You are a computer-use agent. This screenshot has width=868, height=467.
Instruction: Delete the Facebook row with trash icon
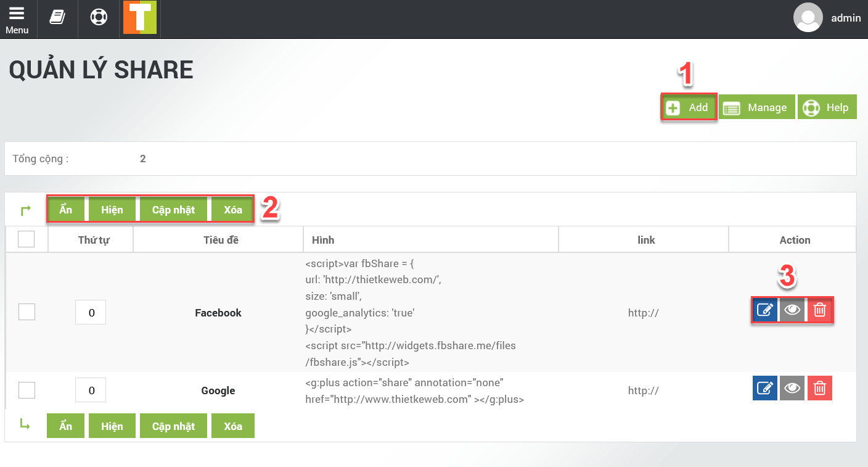click(x=820, y=310)
